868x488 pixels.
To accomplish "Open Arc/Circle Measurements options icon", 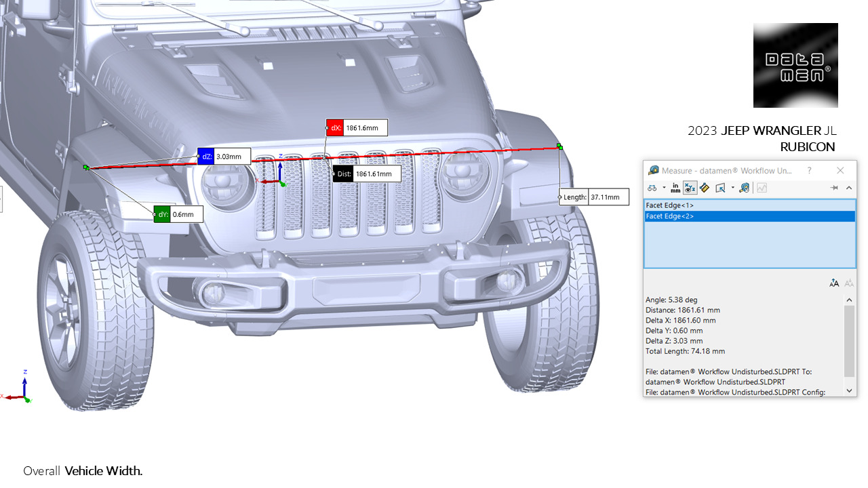I will pyautogui.click(x=652, y=188).
